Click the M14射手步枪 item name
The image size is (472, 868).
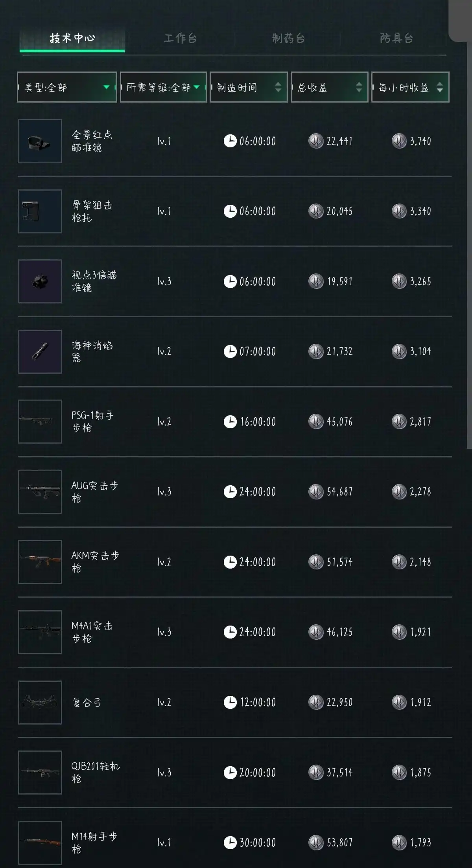[x=94, y=842]
